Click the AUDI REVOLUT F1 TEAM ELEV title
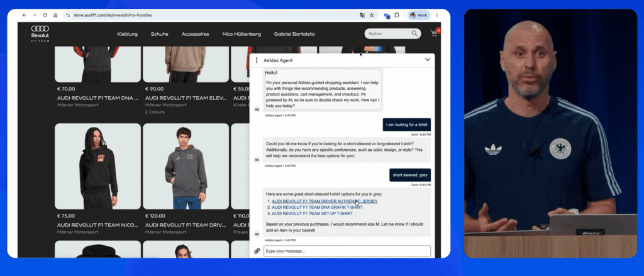Image resolution: width=644 pixels, height=276 pixels. [186, 98]
